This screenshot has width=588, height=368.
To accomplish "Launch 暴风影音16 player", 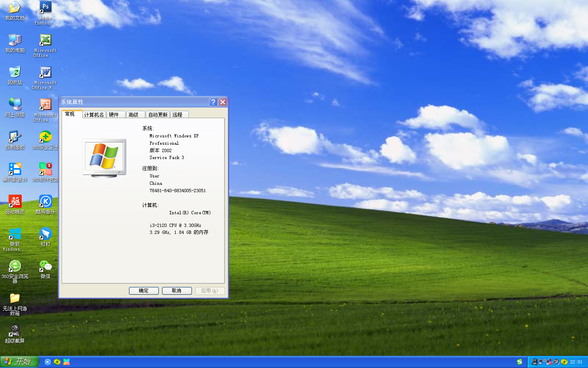I will 15,170.
